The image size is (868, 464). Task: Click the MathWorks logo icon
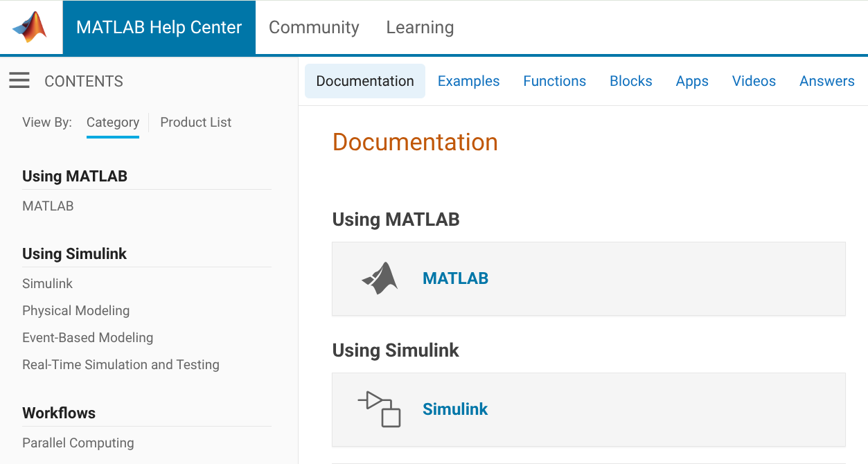click(30, 28)
